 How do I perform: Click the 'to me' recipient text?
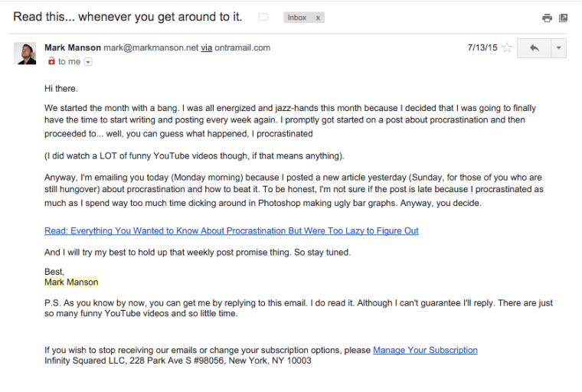click(69, 61)
